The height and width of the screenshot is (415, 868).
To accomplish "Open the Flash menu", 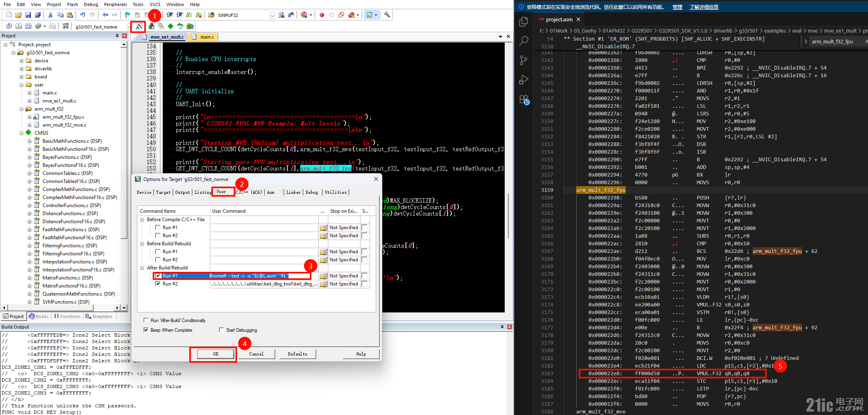I will (x=72, y=4).
